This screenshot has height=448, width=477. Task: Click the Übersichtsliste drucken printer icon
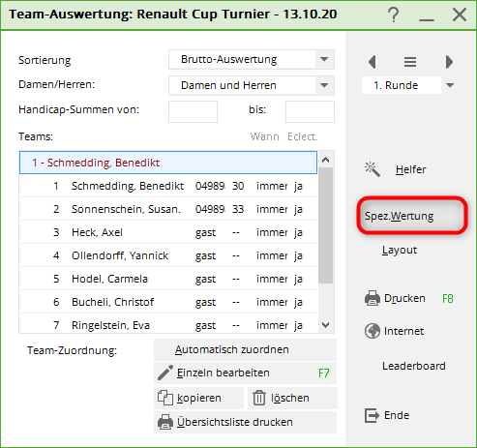[165, 422]
